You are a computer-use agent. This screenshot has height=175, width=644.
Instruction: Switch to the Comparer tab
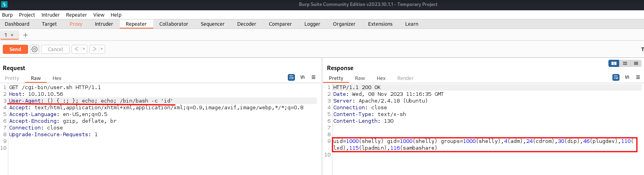pyautogui.click(x=280, y=24)
